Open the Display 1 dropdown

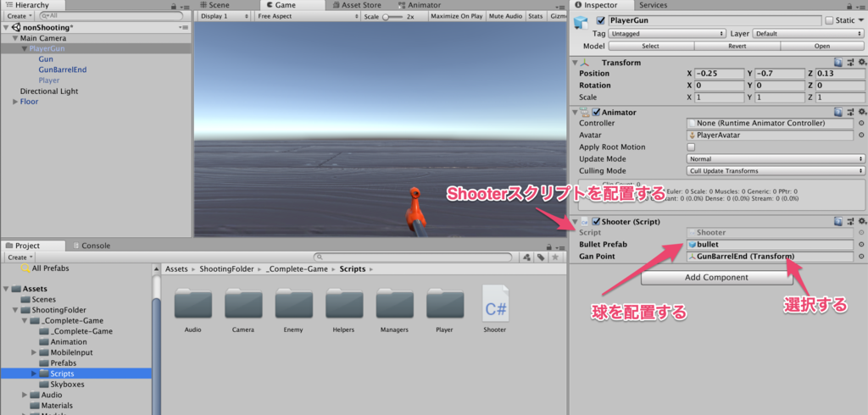(x=225, y=16)
